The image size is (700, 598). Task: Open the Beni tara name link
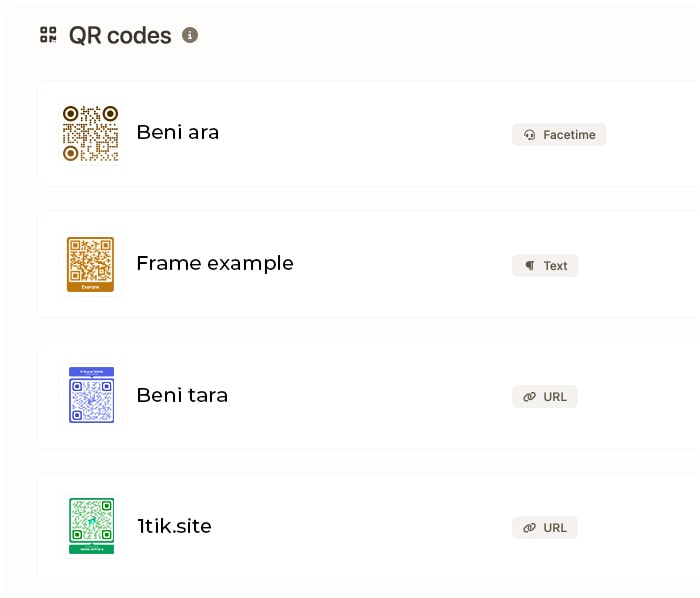(182, 395)
